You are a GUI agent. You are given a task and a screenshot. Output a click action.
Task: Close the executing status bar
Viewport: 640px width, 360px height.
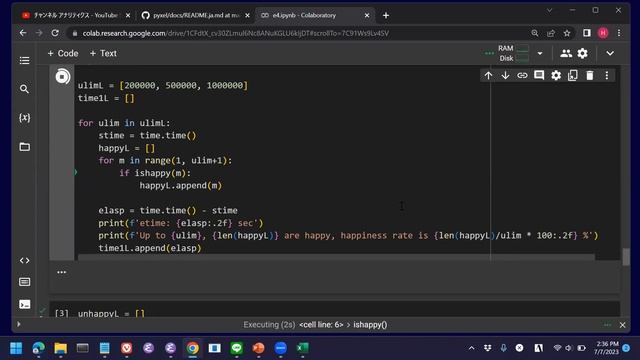coord(622,325)
